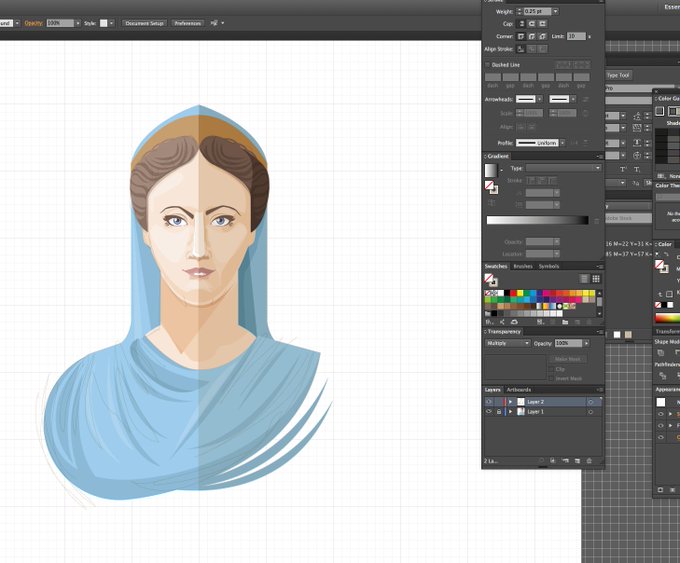Open the Gradient Type dropdown
Screen dimensions: 680x563
(564, 168)
